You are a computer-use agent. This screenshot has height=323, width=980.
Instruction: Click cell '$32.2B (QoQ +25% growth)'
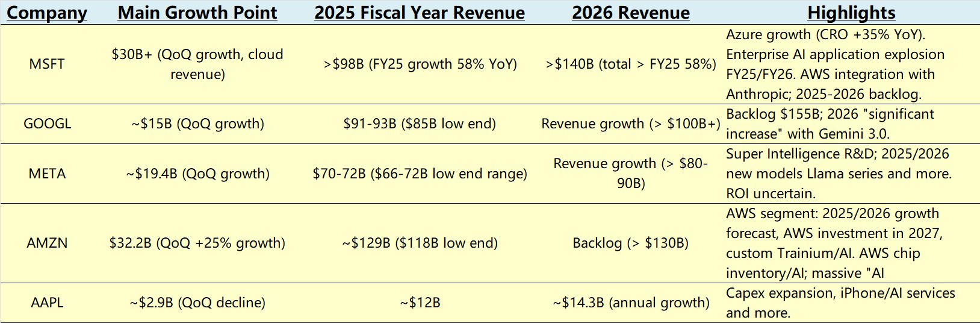[x=197, y=243]
